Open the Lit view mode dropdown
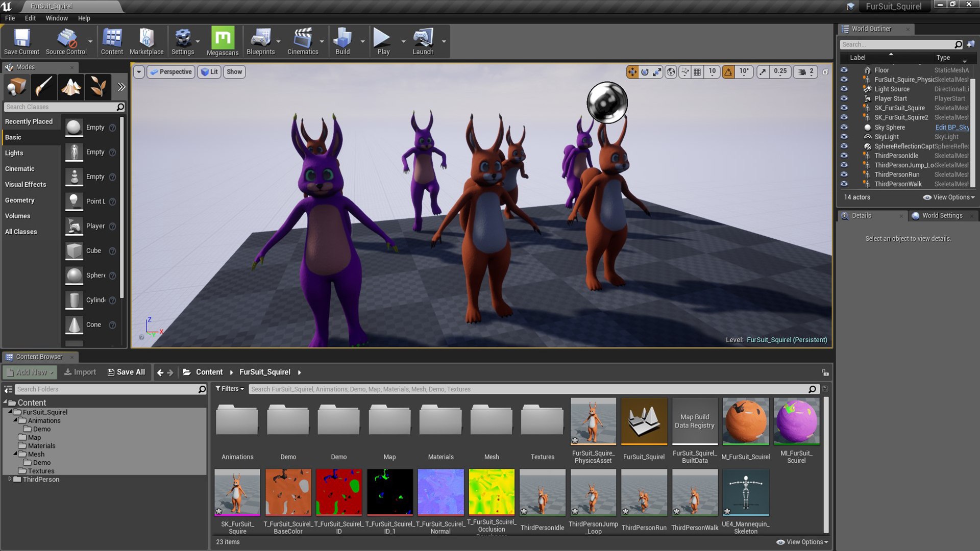The height and width of the screenshot is (551, 980). click(x=209, y=72)
